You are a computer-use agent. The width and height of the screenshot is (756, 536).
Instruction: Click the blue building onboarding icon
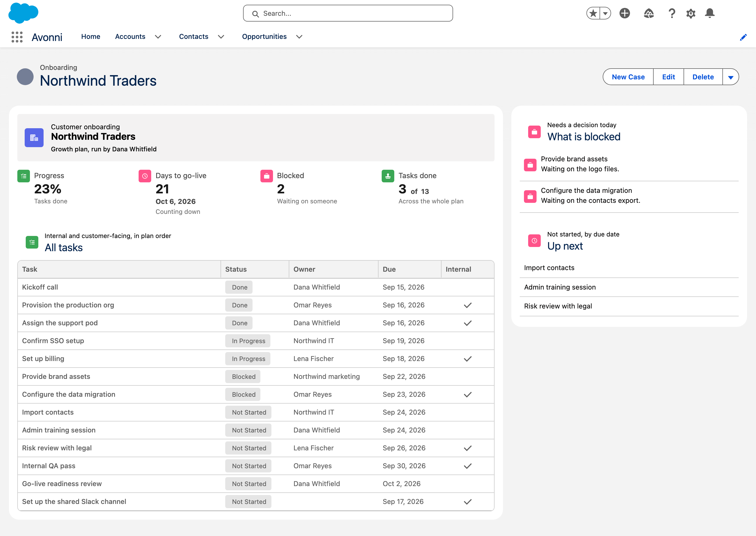click(34, 138)
